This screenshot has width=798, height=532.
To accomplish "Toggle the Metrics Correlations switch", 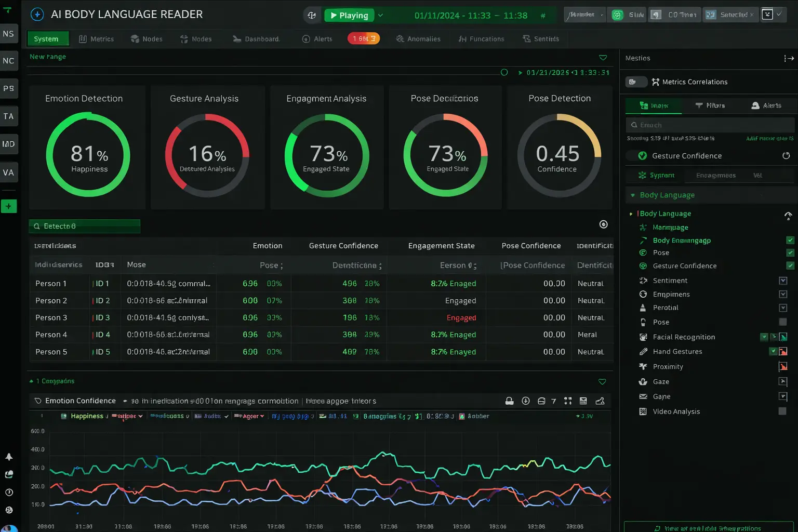I will tap(636, 82).
